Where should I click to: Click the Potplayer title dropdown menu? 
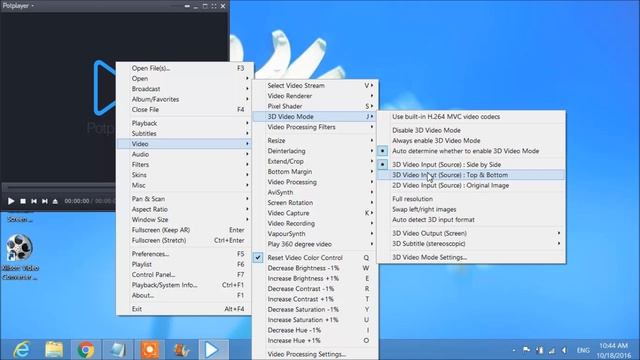[x=18, y=6]
